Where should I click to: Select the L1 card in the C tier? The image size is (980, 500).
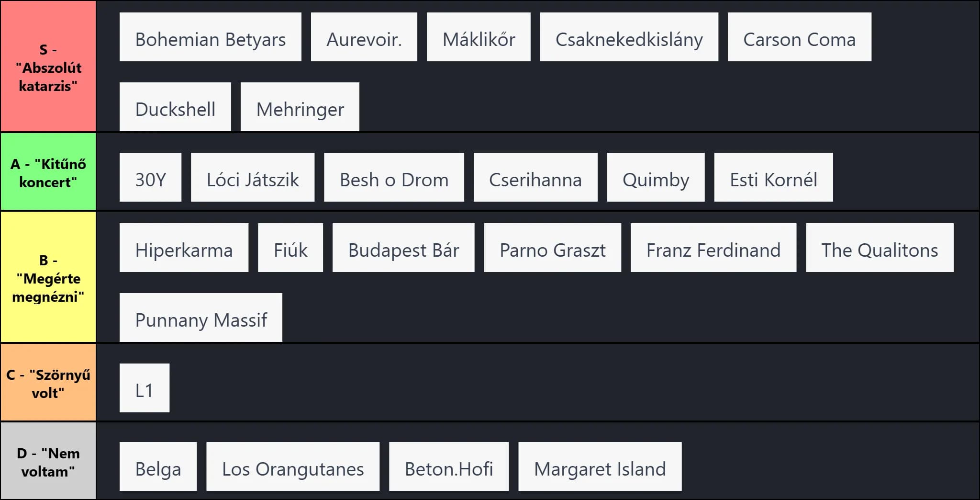click(x=145, y=388)
